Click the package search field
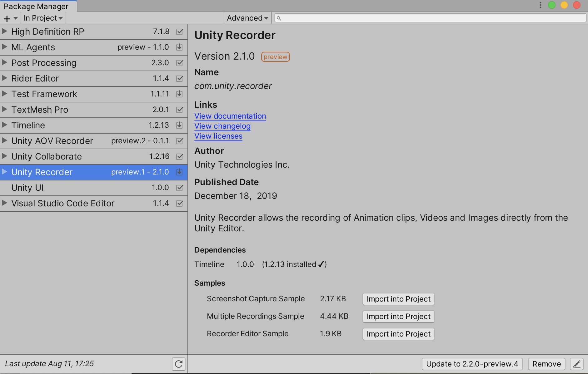 pyautogui.click(x=430, y=18)
